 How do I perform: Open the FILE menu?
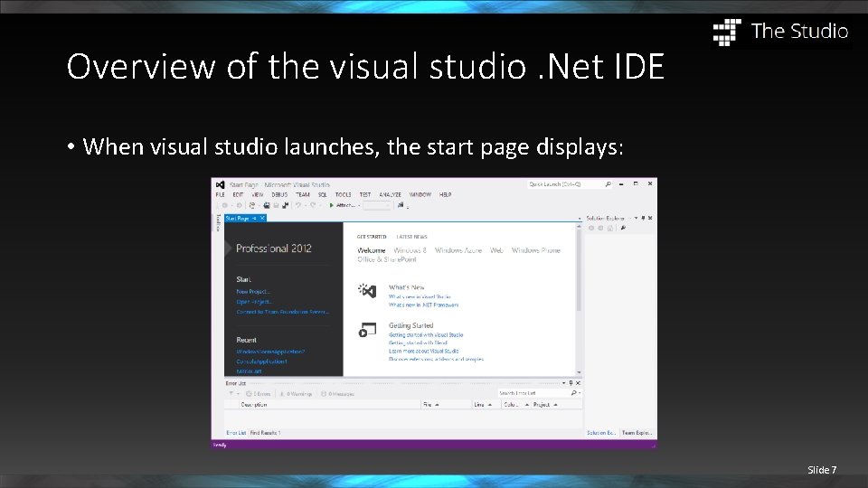click(221, 195)
